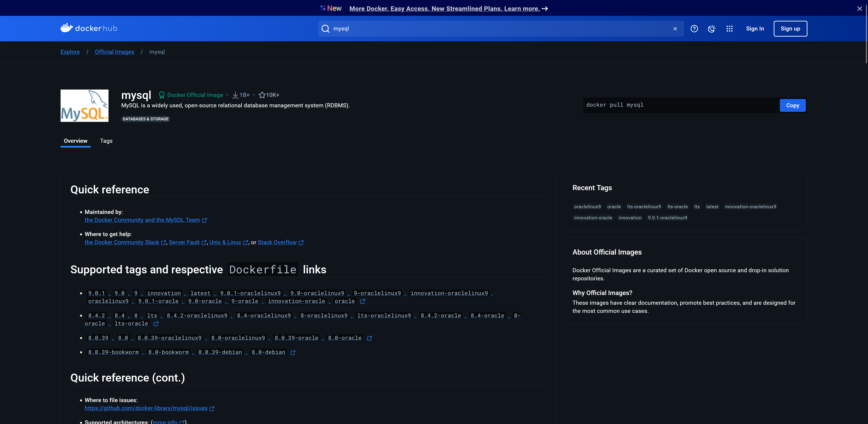Screen dimensions: 868x424
Task: Open external link icon after oracle tag
Action: tap(363, 301)
